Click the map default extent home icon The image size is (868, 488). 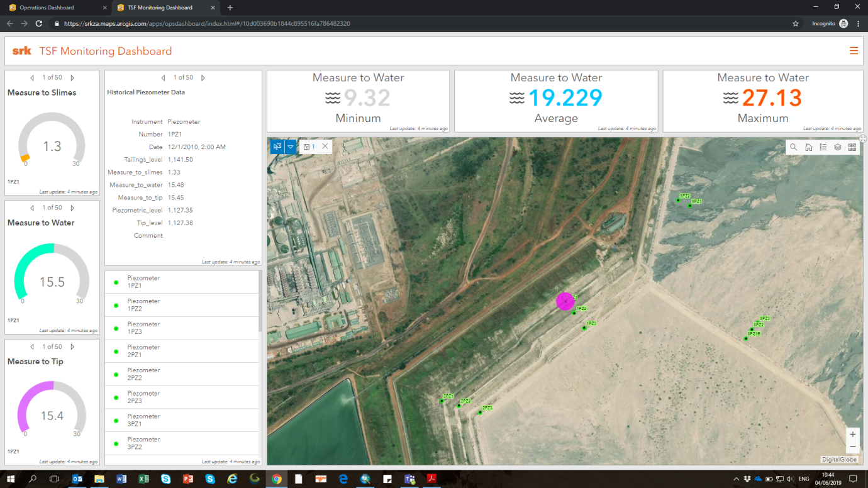tap(808, 147)
